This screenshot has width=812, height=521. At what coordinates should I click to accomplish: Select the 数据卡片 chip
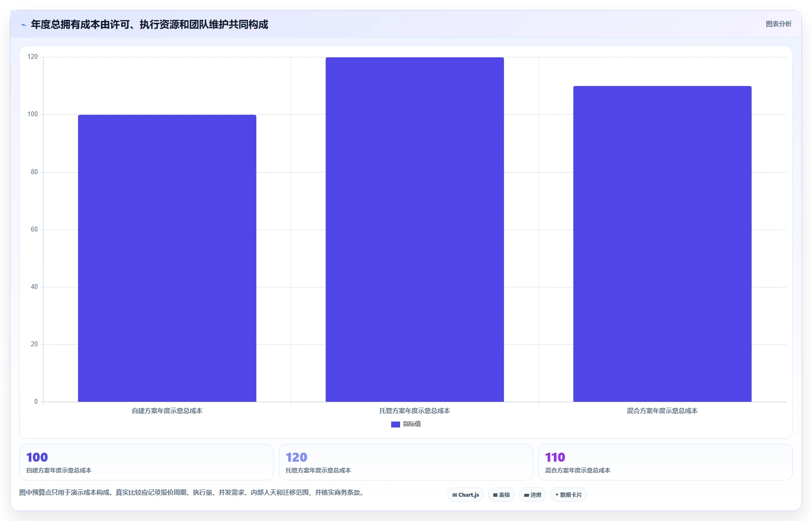point(568,495)
